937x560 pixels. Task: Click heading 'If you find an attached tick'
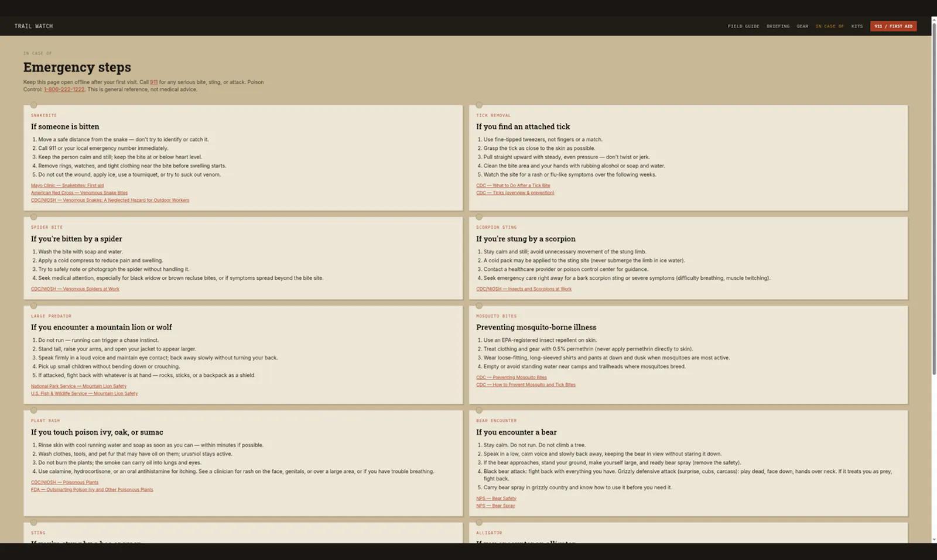click(523, 127)
